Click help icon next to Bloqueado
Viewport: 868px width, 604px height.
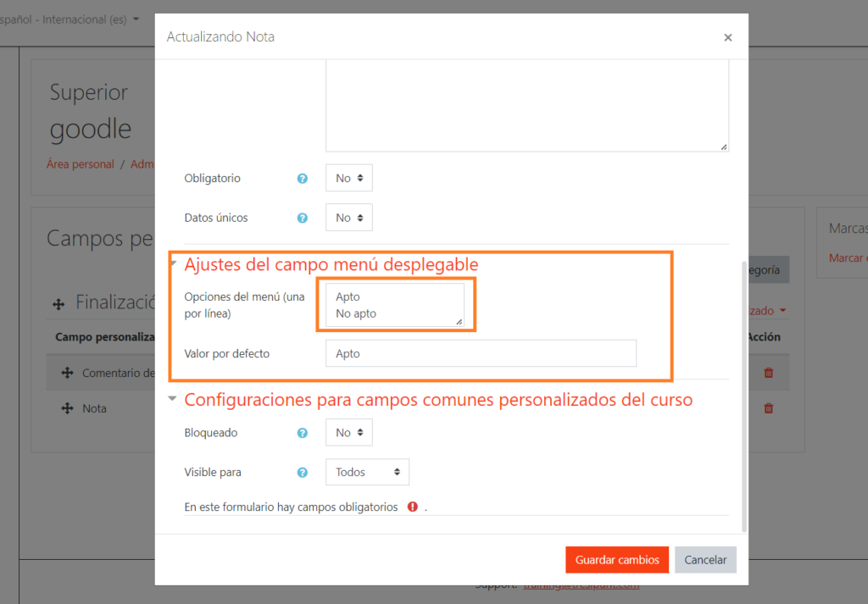302,433
